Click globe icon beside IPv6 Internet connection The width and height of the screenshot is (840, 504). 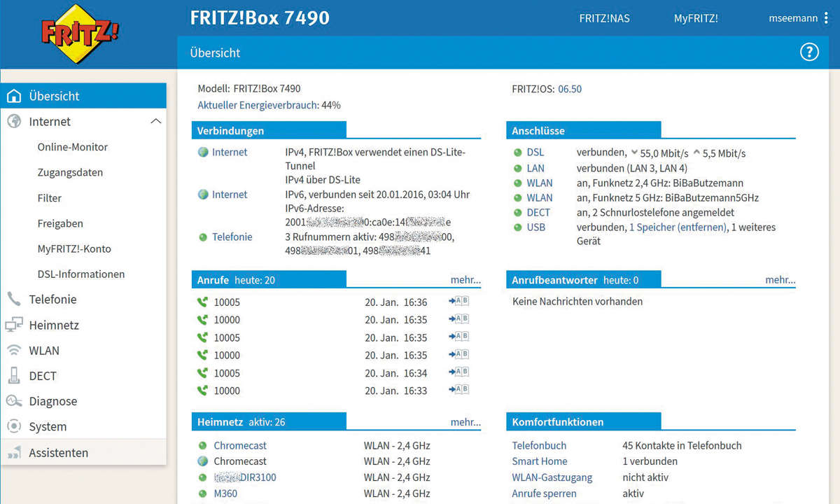[203, 195]
